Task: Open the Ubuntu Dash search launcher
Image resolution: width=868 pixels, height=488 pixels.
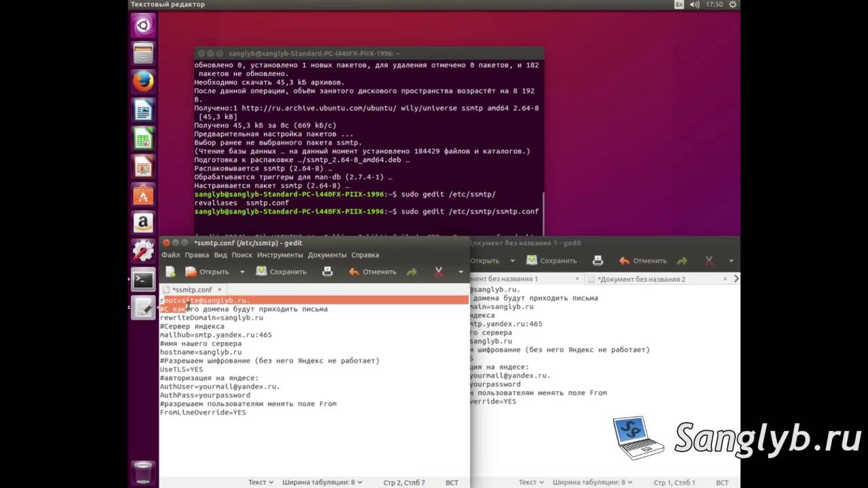Action: point(143,26)
